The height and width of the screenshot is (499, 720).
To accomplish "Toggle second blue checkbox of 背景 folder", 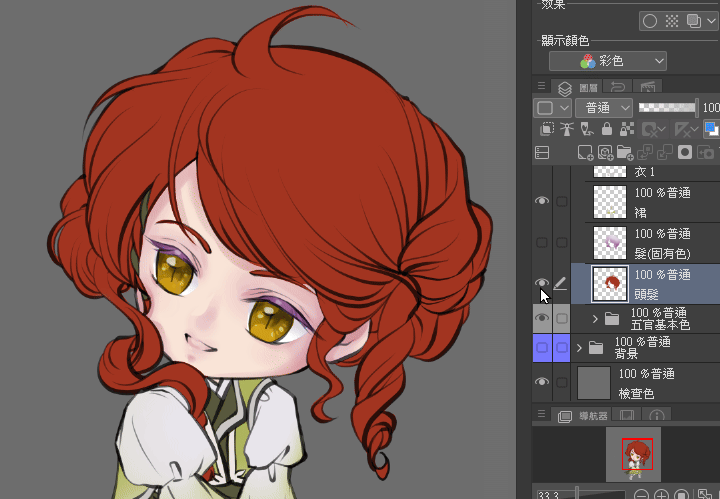I will click(562, 348).
